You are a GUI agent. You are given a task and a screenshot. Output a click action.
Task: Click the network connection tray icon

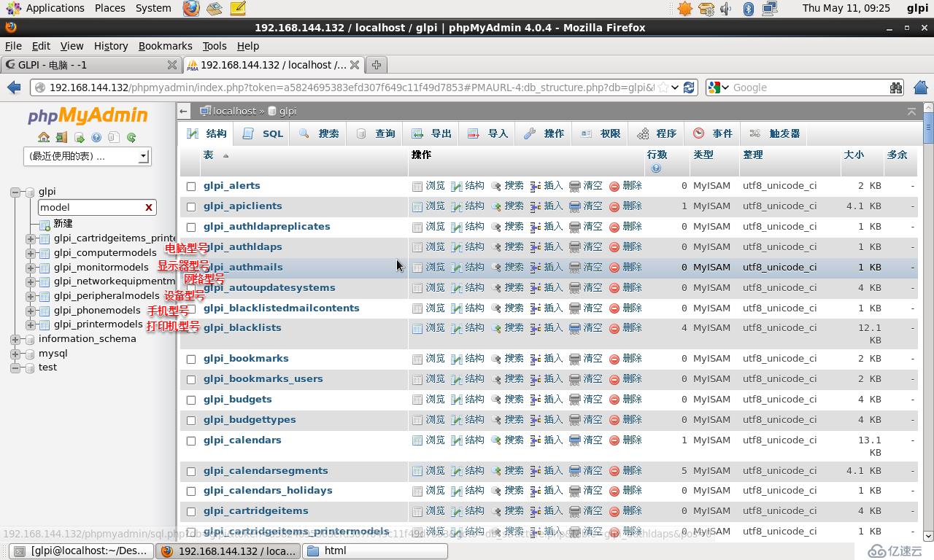pyautogui.click(x=769, y=9)
